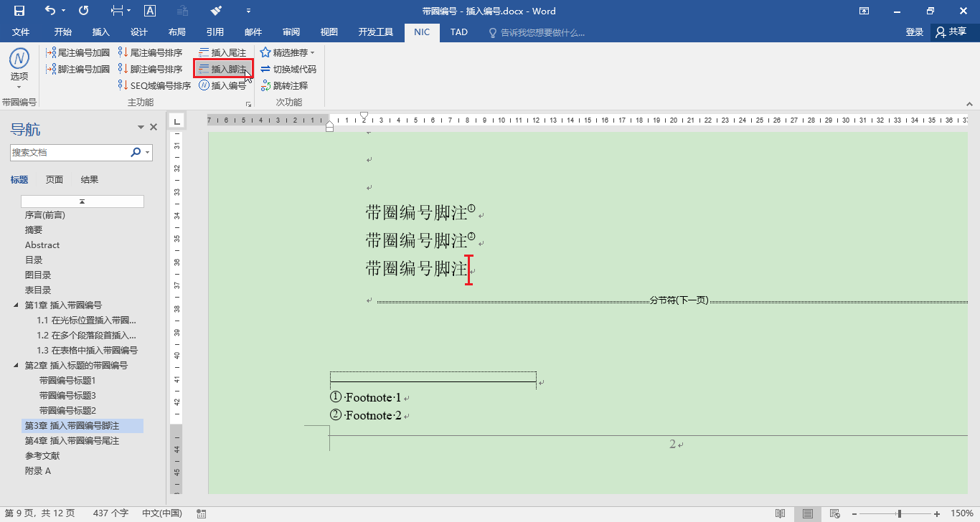This screenshot has height=522, width=980.
Task: Enable Web Layout view from status bar
Action: [834, 513]
